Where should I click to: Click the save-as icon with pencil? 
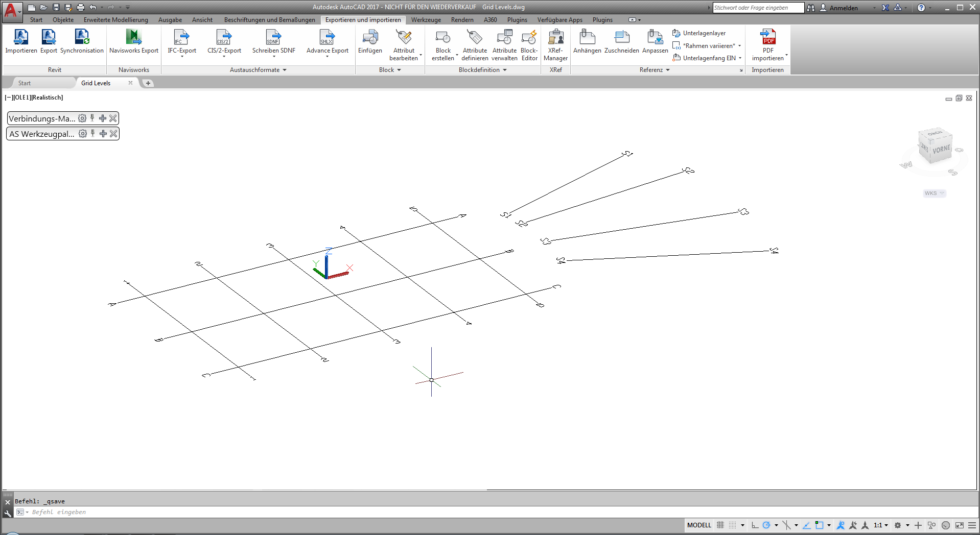coord(68,7)
